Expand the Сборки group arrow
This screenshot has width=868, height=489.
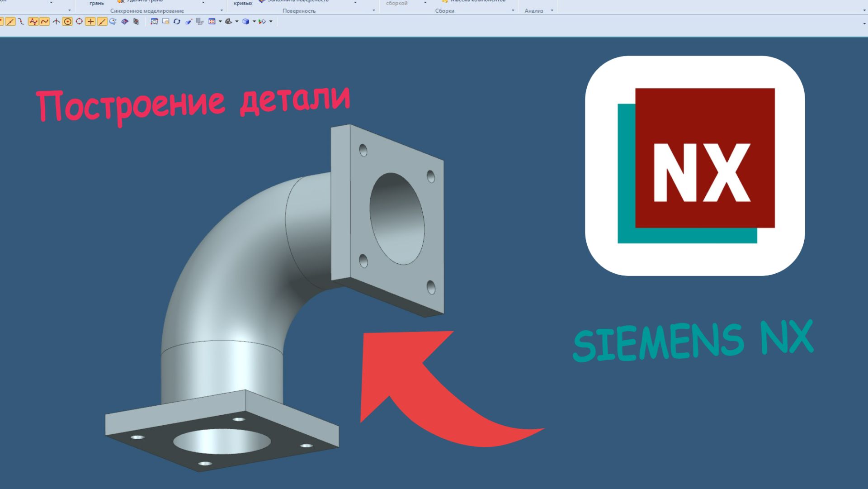click(513, 10)
